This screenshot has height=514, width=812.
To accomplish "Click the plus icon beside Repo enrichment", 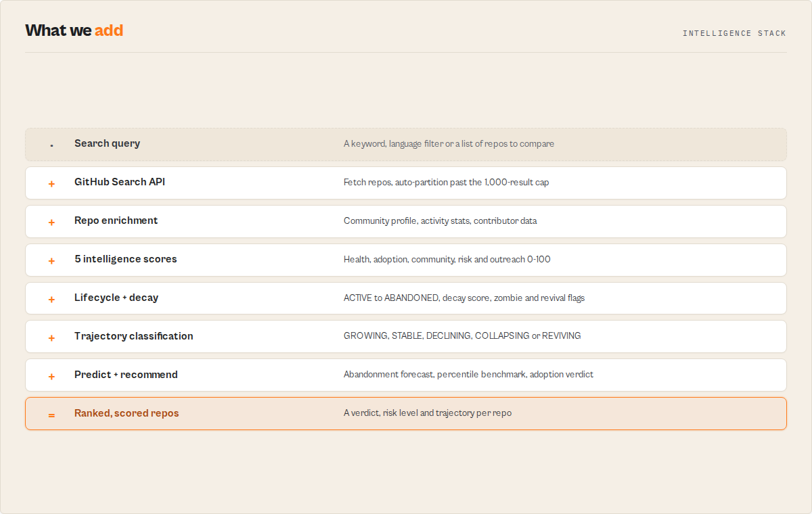I will click(51, 223).
